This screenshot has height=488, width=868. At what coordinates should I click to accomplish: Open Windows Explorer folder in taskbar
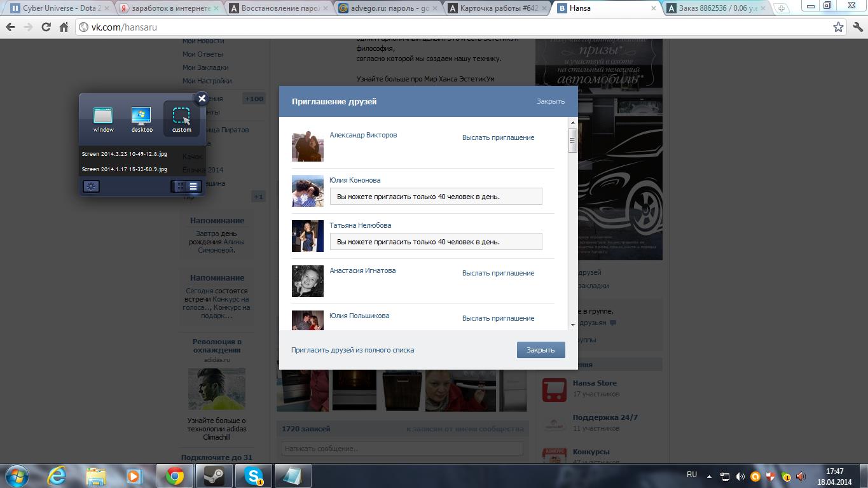pos(96,476)
